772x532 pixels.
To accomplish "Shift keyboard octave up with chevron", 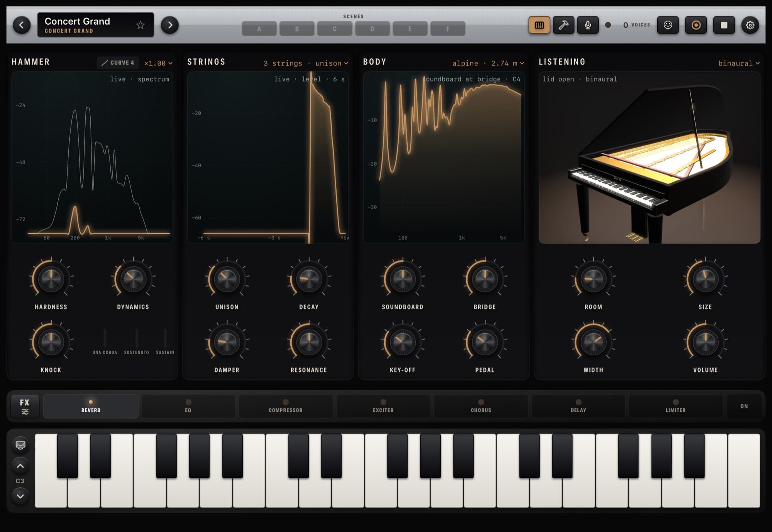I will coord(20,466).
